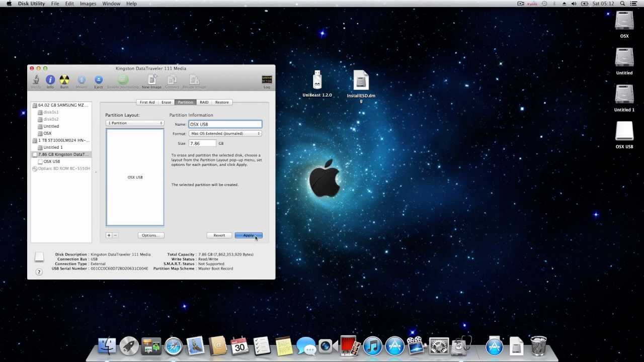The width and height of the screenshot is (644, 362).
Task: Remove partition with the minus button
Action: tap(115, 235)
